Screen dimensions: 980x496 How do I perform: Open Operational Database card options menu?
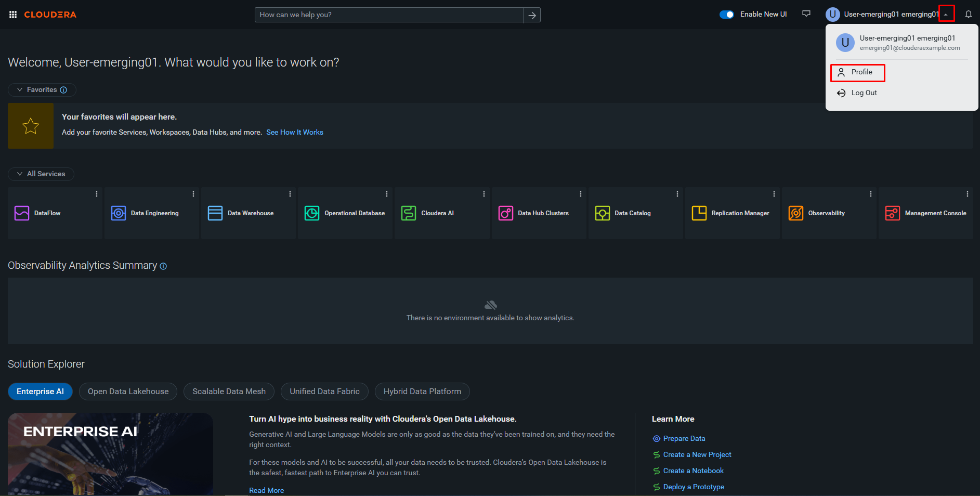[387, 194]
